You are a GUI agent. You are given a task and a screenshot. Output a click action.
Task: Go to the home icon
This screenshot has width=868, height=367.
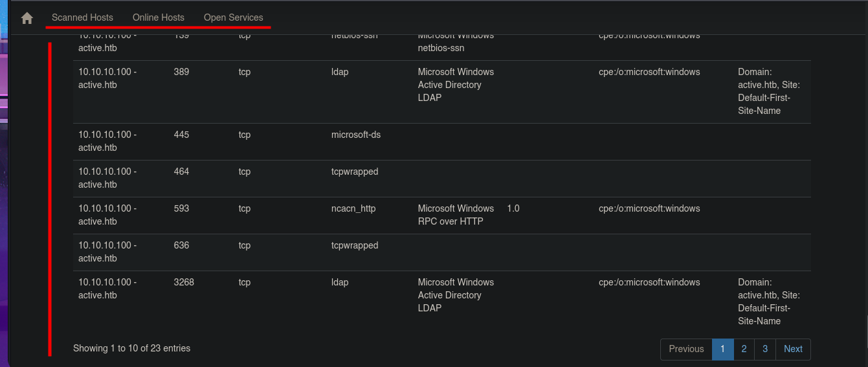click(27, 18)
